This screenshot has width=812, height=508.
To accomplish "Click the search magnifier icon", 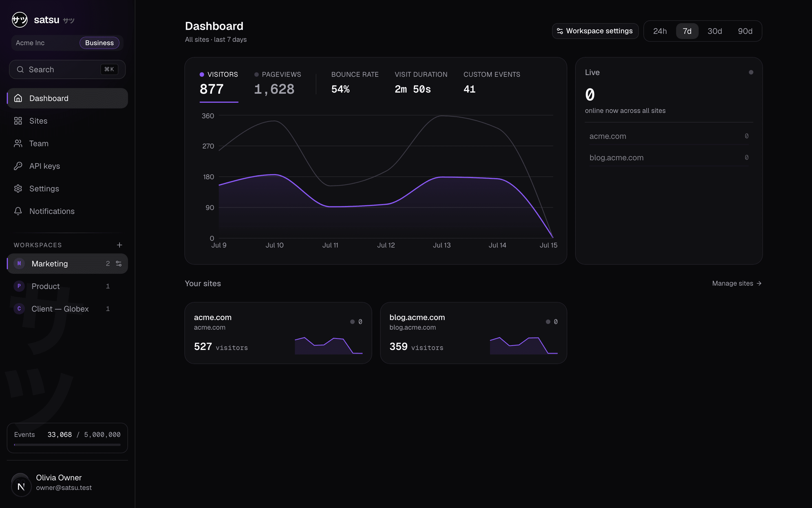I will coord(20,69).
